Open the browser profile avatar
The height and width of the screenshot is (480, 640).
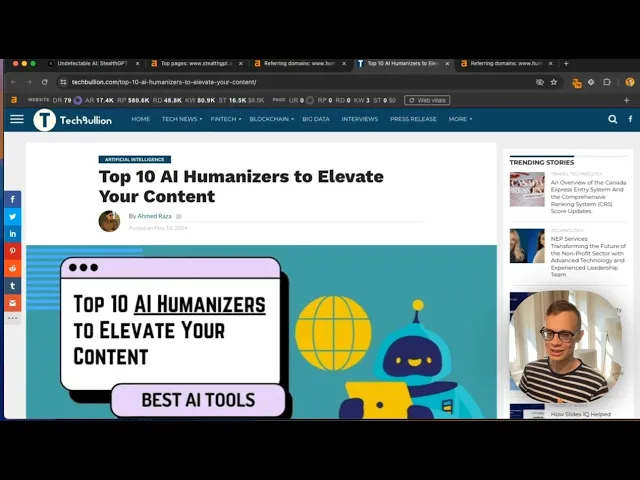coord(630,82)
